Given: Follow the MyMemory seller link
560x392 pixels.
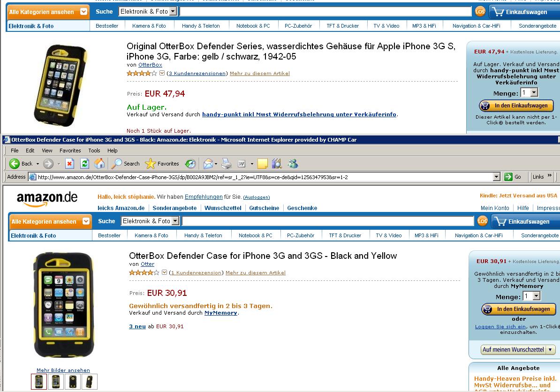Looking at the screenshot, I should [220, 313].
